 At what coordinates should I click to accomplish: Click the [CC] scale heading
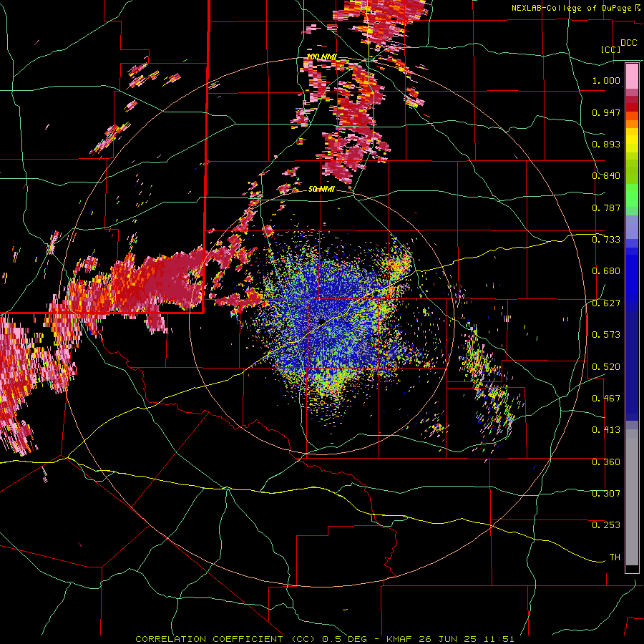pos(610,49)
